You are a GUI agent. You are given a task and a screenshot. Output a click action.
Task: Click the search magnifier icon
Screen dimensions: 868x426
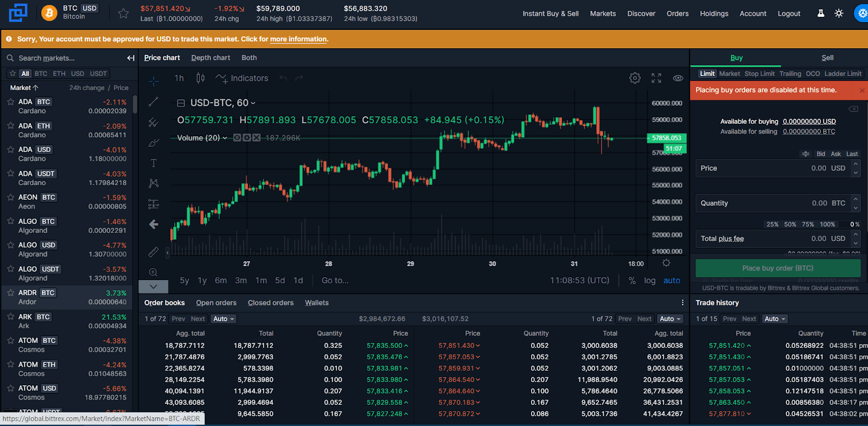(10, 58)
